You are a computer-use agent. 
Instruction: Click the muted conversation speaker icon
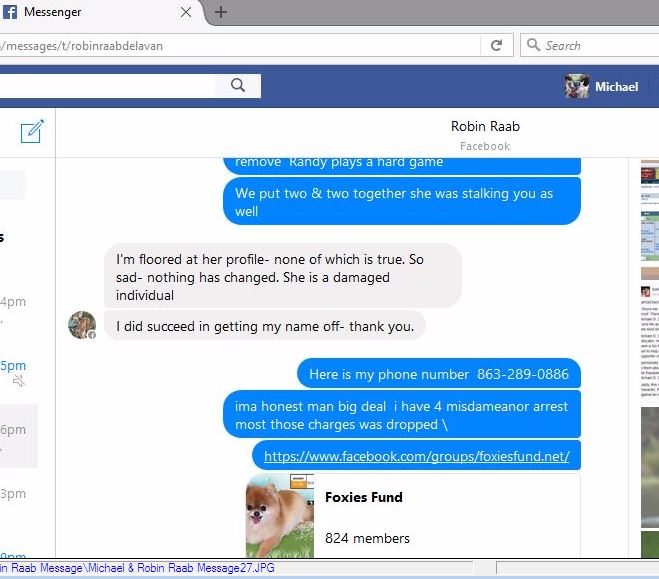click(x=19, y=381)
